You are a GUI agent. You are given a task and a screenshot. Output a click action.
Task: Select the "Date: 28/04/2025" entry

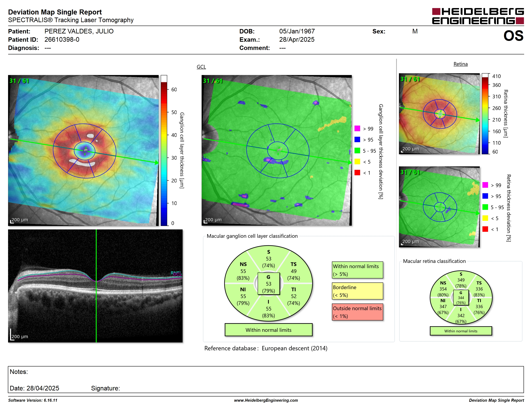click(34, 388)
